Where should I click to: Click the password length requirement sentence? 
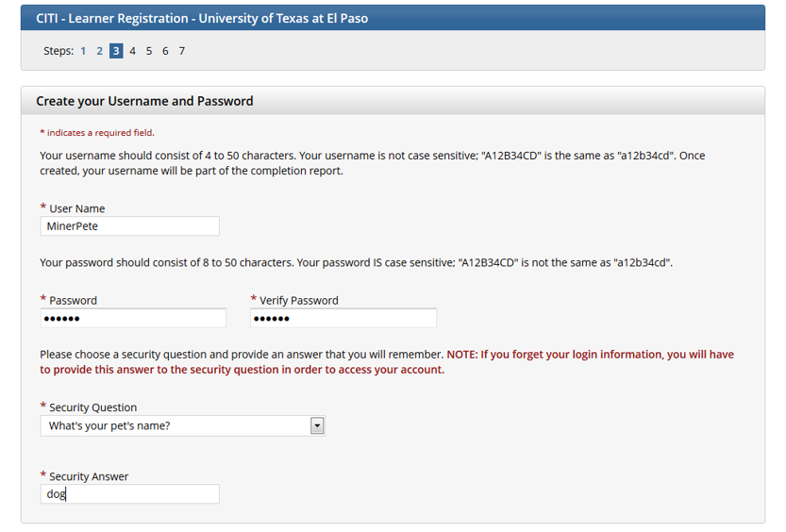[x=356, y=262]
